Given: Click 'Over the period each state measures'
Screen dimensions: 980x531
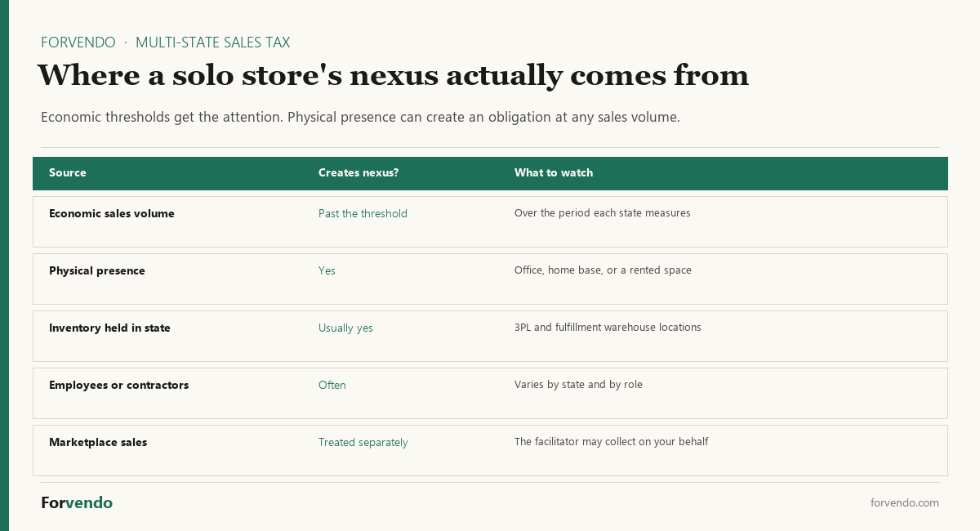Looking at the screenshot, I should pos(603,212).
